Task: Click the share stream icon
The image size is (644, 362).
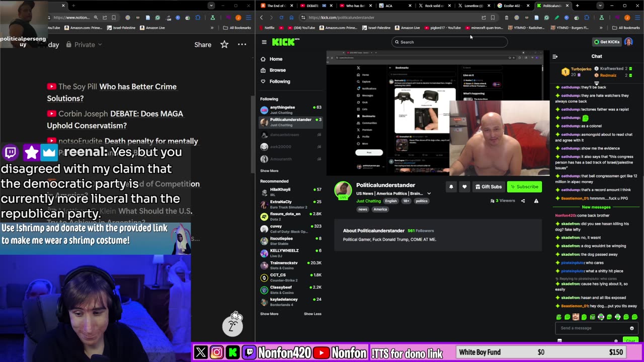Action: pyautogui.click(x=523, y=201)
